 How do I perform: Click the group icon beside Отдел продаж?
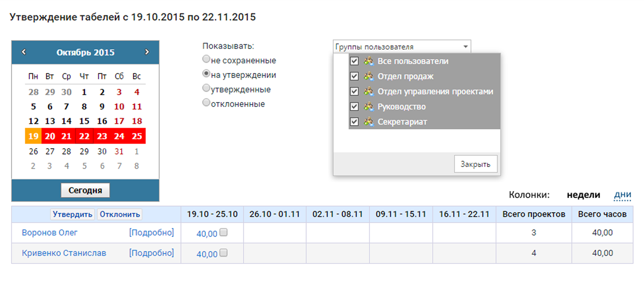click(369, 77)
